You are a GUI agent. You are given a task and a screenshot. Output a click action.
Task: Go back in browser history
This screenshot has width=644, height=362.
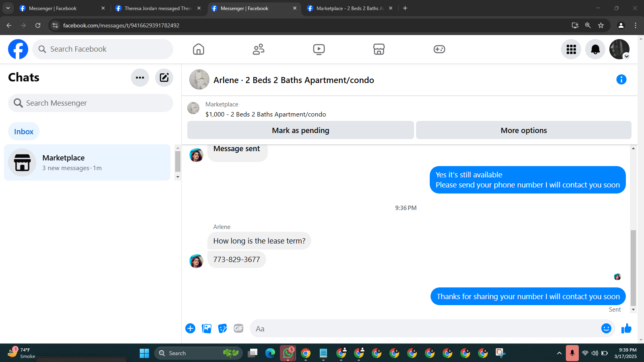tap(9, 25)
